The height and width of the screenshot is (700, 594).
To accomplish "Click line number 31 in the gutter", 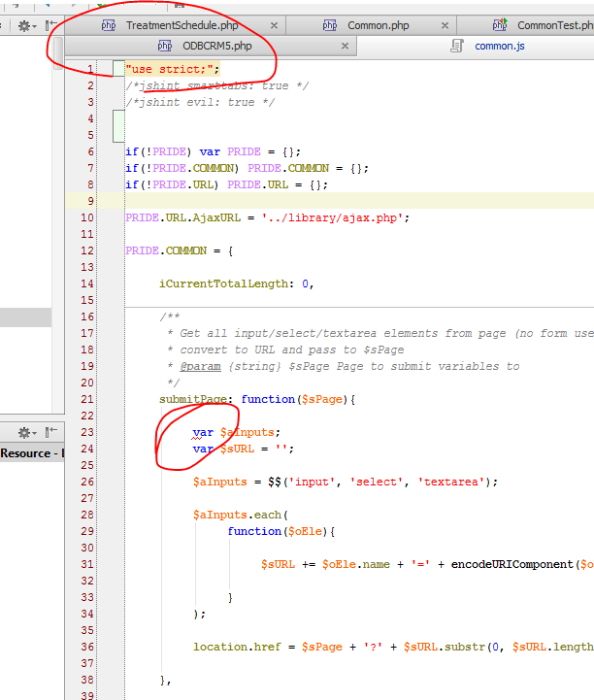I will pos(87,565).
